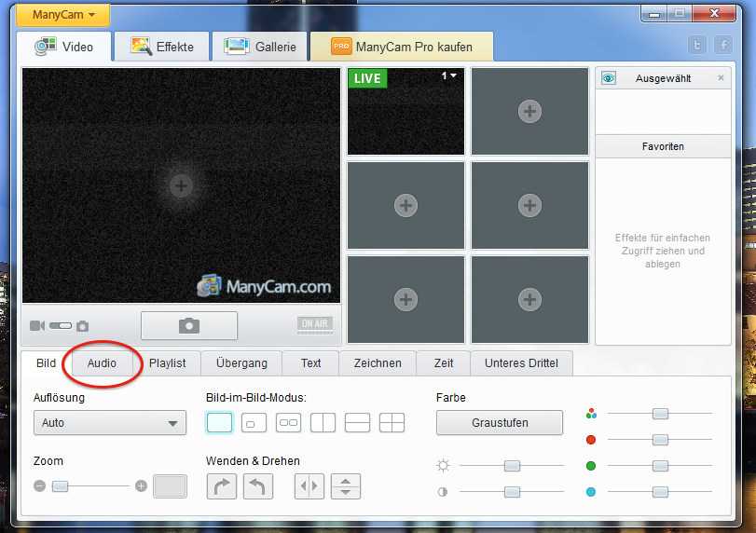
Task: Click the Twitter share icon
Action: (697, 46)
